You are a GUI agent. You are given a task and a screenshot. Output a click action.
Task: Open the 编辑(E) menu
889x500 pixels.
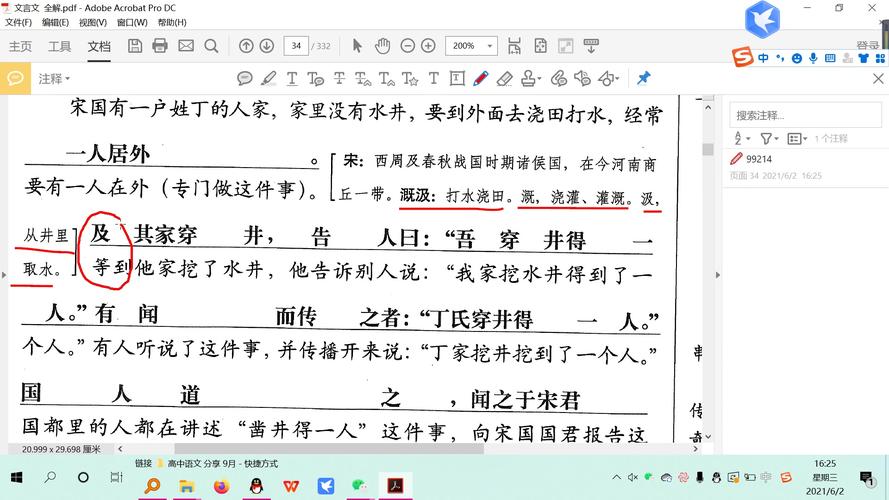point(56,22)
